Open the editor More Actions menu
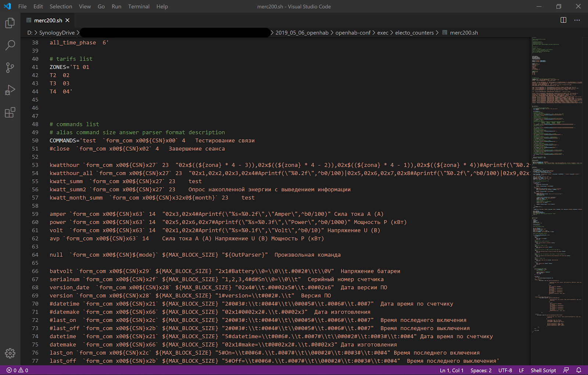 (577, 20)
